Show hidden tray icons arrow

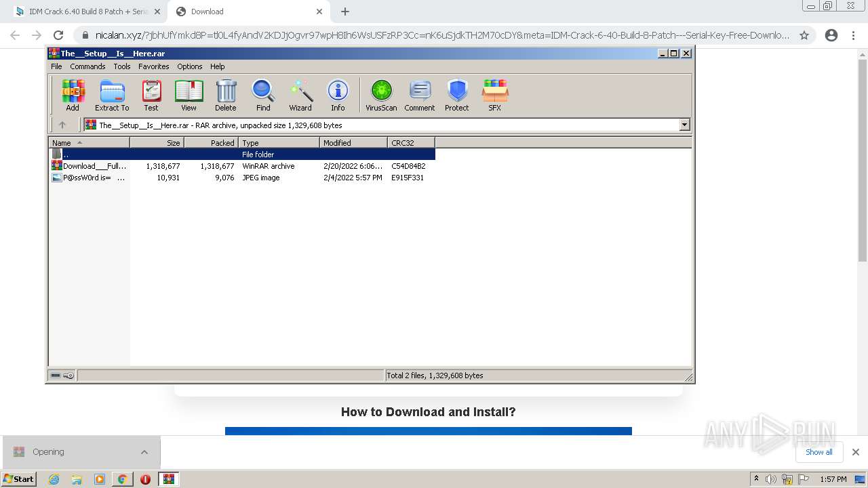[x=756, y=479]
